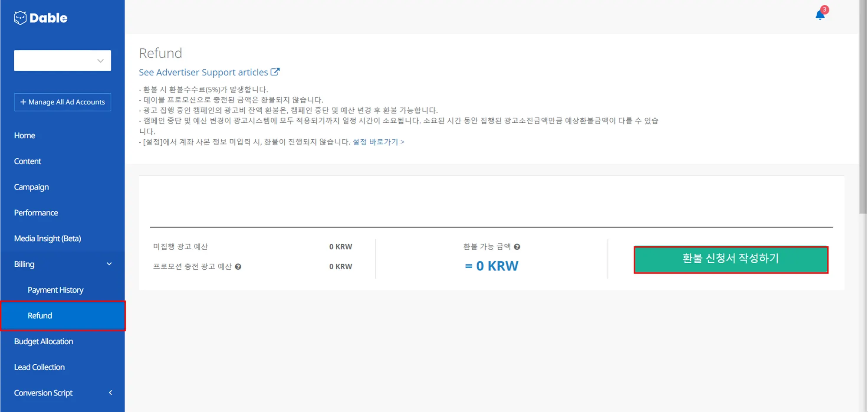Click Manage All Ad Accounts button
Image resolution: width=868 pixels, height=412 pixels.
coord(62,102)
